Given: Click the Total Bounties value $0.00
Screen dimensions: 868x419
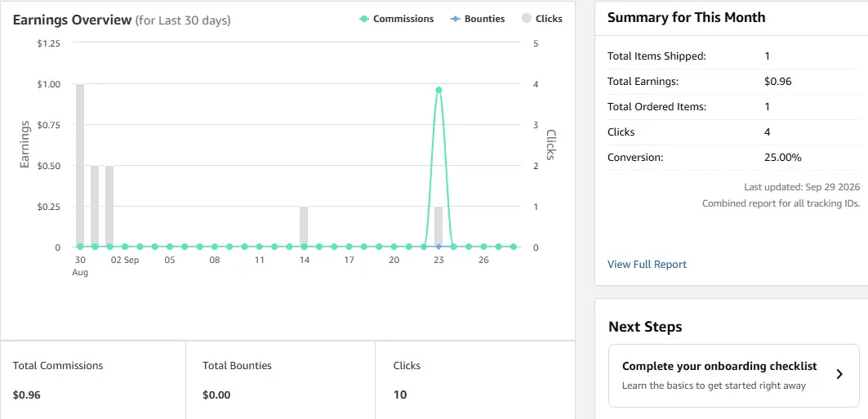Looking at the screenshot, I should (x=216, y=395).
